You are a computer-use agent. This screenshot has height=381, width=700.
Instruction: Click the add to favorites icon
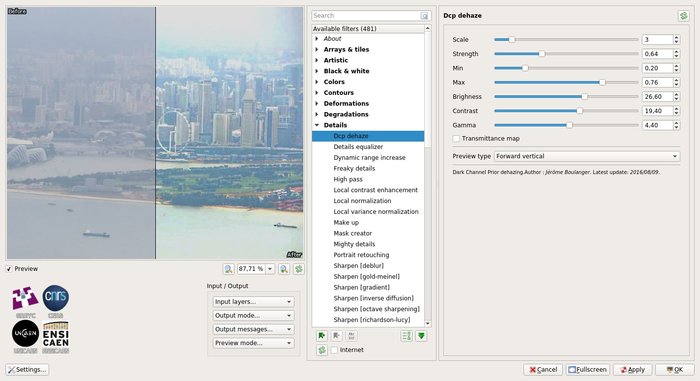click(x=322, y=336)
